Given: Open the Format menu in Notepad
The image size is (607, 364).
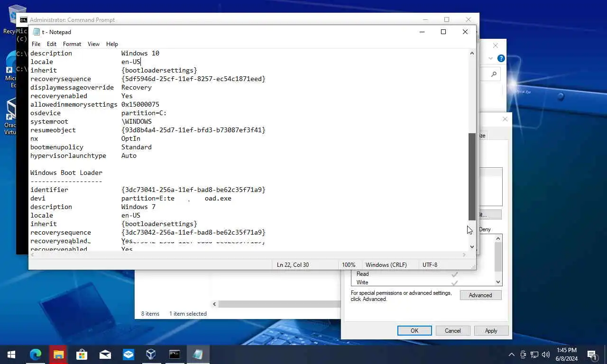Looking at the screenshot, I should [x=72, y=44].
